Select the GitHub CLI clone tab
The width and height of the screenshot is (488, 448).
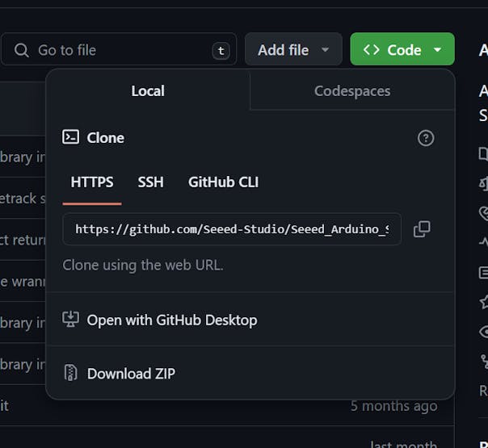223,182
